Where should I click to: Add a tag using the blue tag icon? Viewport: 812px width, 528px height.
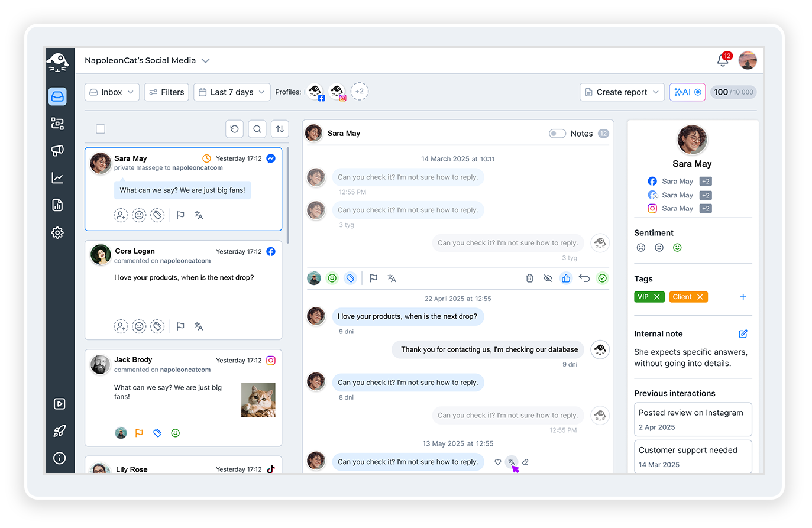[x=350, y=278]
